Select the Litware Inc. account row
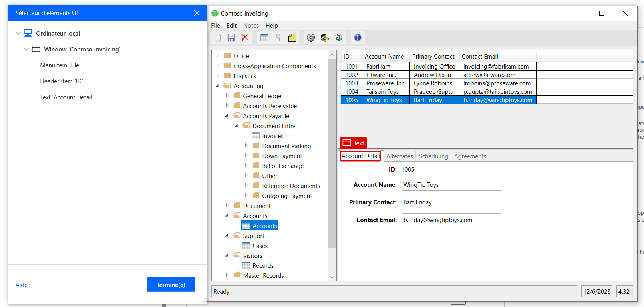This screenshot has width=644, height=307. (x=487, y=75)
